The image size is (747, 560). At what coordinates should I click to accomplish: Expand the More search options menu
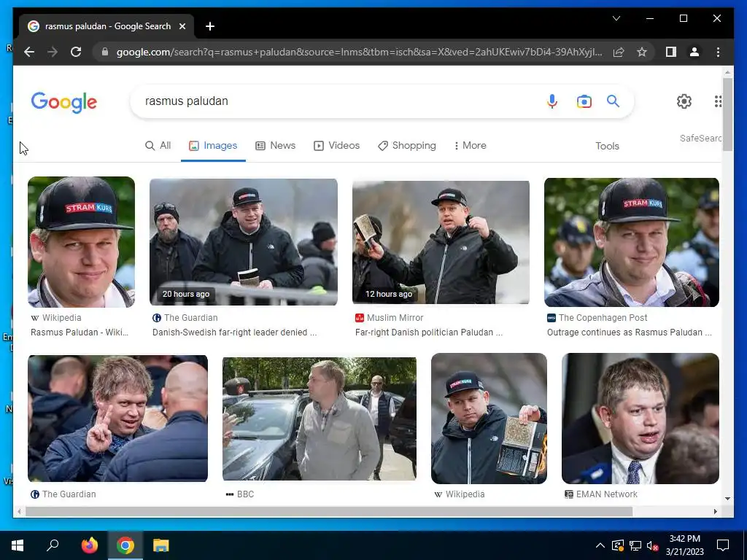[470, 146]
